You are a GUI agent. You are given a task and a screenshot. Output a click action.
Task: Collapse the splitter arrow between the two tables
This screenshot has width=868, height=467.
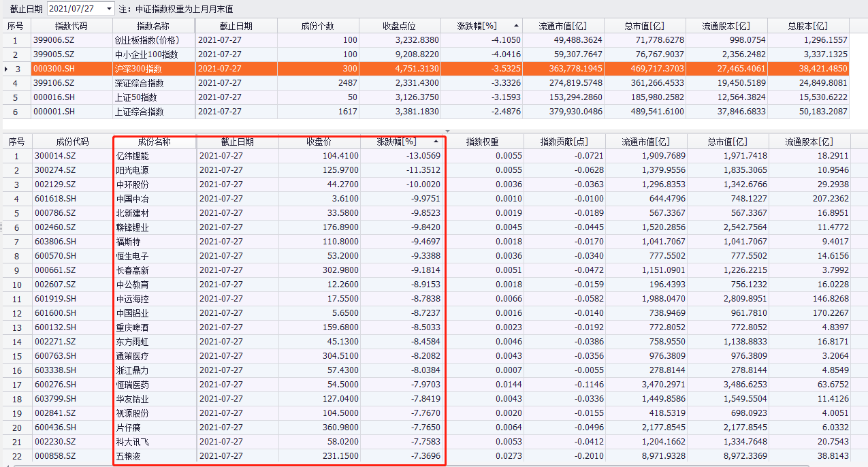coord(447,131)
